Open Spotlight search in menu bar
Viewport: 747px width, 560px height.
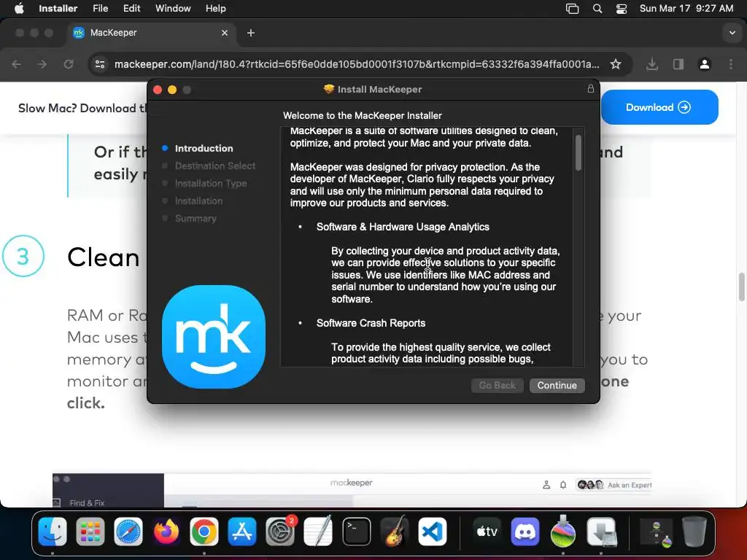click(x=597, y=9)
